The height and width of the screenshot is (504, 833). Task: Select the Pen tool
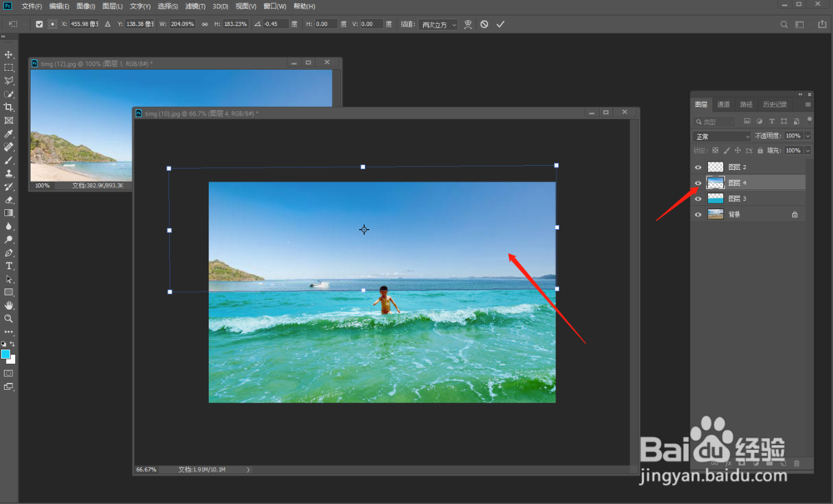tap(8, 252)
